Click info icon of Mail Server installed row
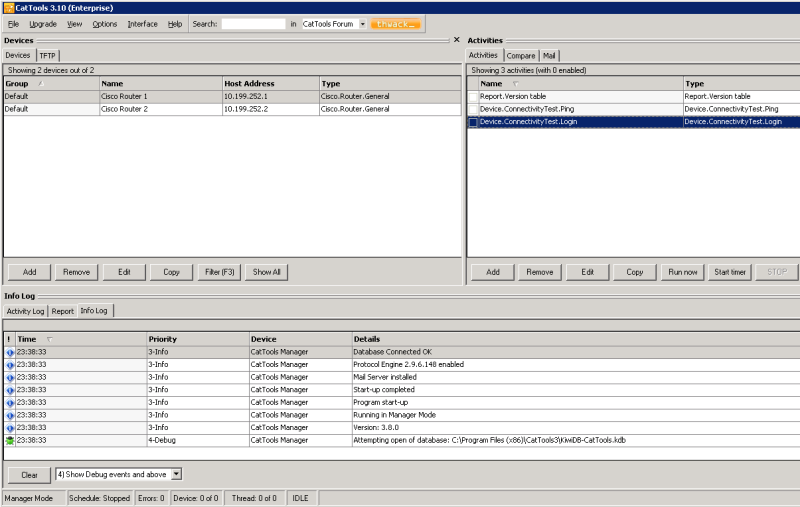This screenshot has height=507, width=800. [10, 377]
